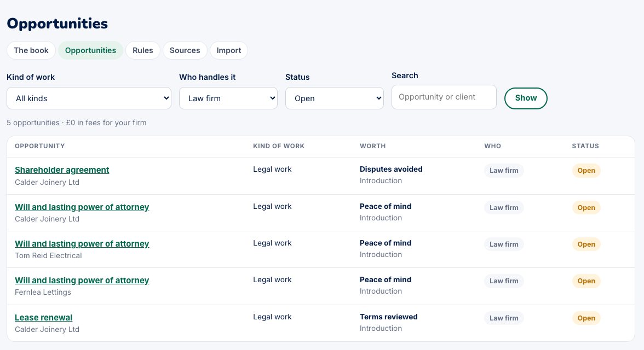Screen dimensions: 644x350
Task: Click the Tom Reid Electrical client name
Action: coord(48,255)
